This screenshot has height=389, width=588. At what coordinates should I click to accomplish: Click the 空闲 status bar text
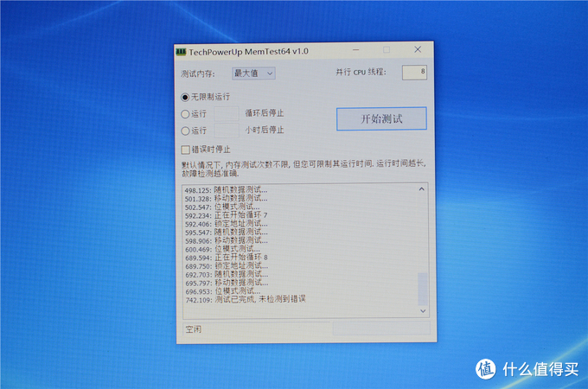[194, 329]
